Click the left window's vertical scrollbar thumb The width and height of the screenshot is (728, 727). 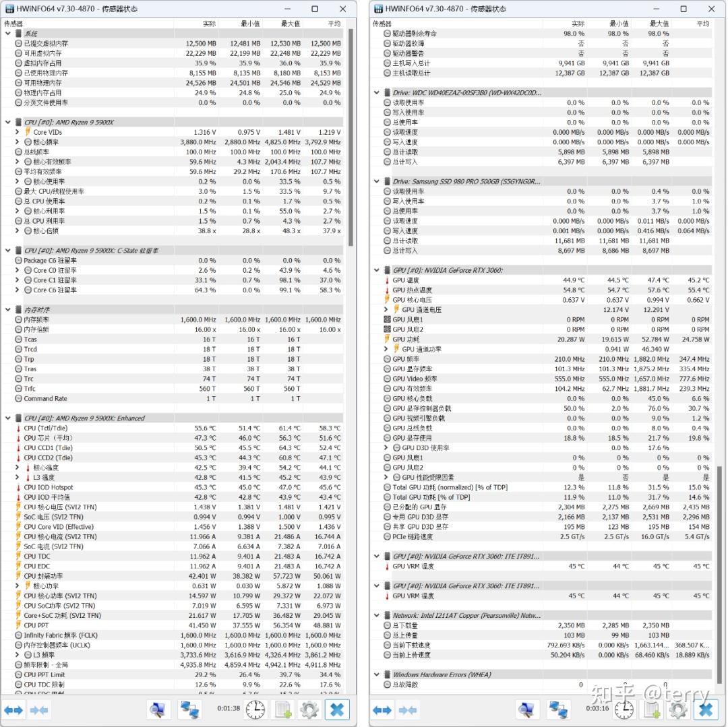coord(351,137)
